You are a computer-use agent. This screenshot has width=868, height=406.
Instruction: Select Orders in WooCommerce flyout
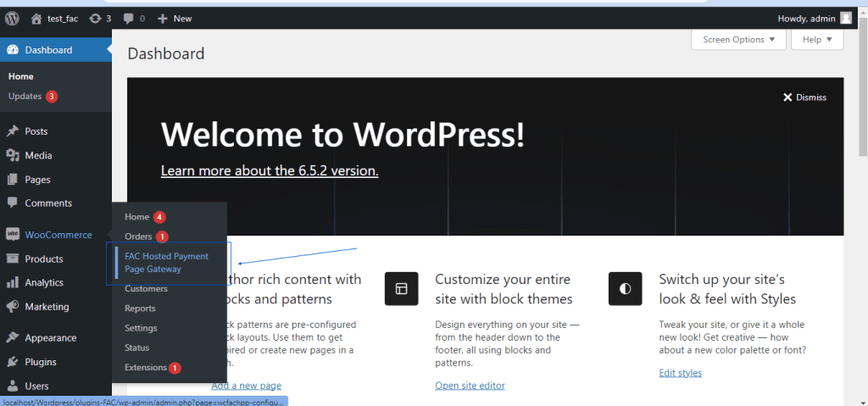tap(146, 236)
